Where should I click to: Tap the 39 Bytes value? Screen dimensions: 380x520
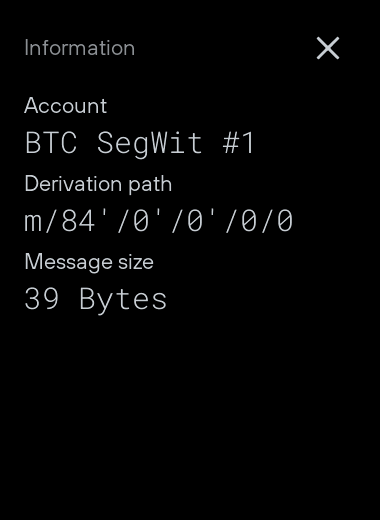(x=96, y=299)
